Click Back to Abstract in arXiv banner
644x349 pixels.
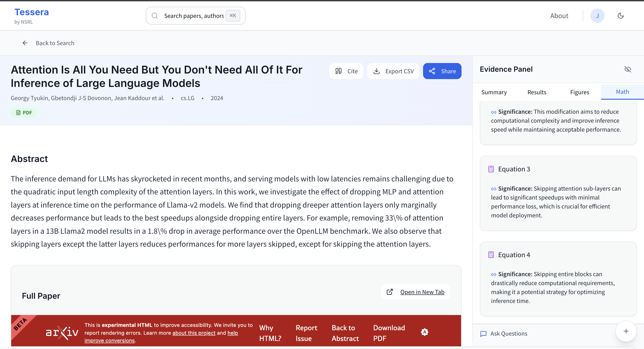point(345,333)
